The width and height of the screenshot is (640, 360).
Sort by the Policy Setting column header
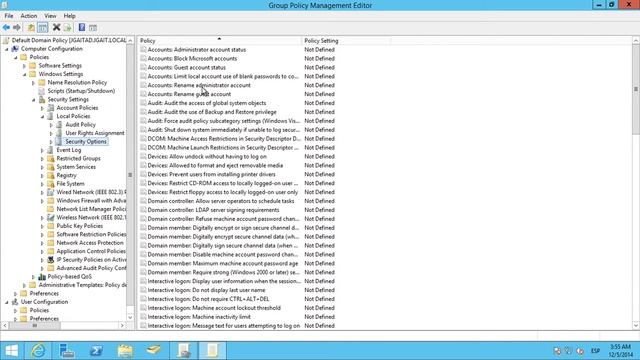click(x=346, y=41)
